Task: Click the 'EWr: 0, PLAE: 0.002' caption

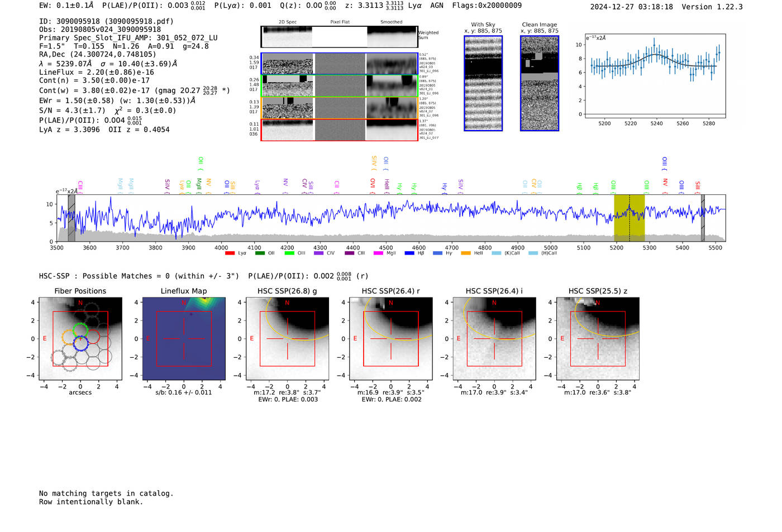Action: (392, 400)
